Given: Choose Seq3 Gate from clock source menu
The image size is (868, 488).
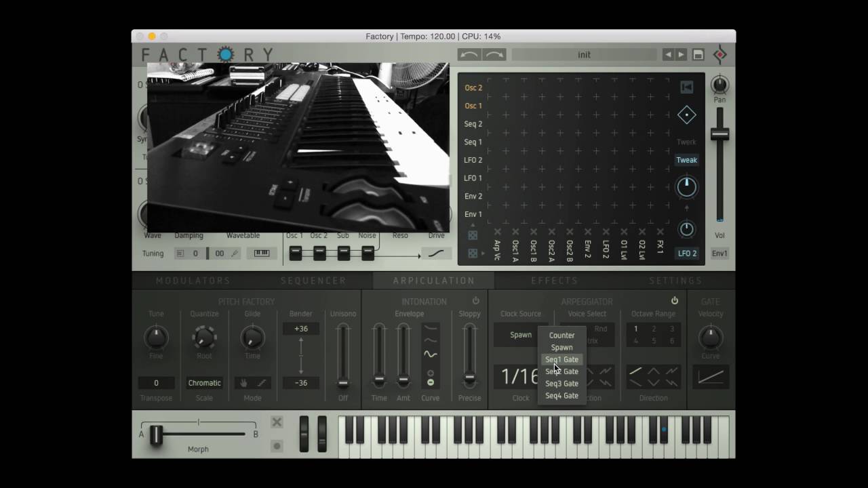Looking at the screenshot, I should 561,384.
